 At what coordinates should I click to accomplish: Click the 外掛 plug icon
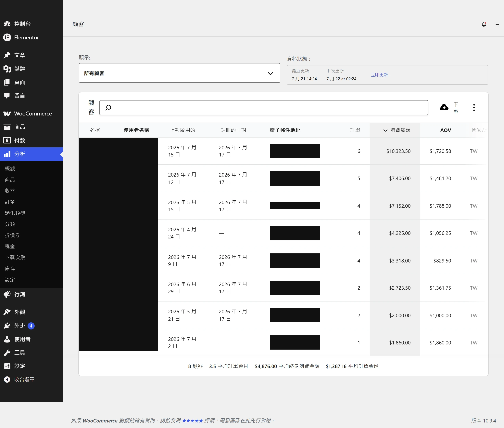[x=7, y=326]
